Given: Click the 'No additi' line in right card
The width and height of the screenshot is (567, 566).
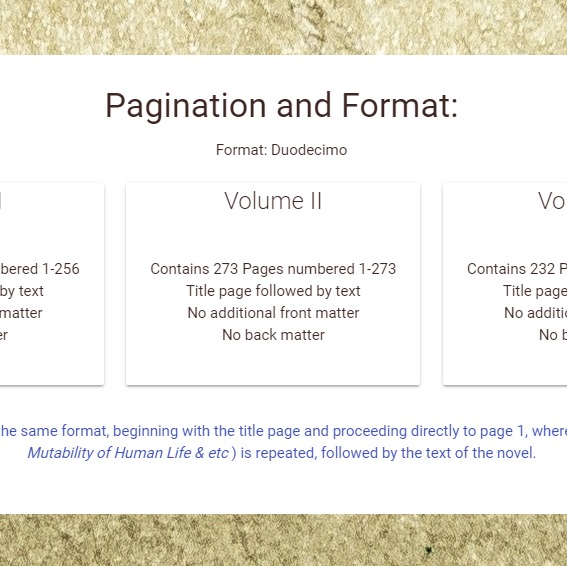Looking at the screenshot, I should tap(536, 313).
